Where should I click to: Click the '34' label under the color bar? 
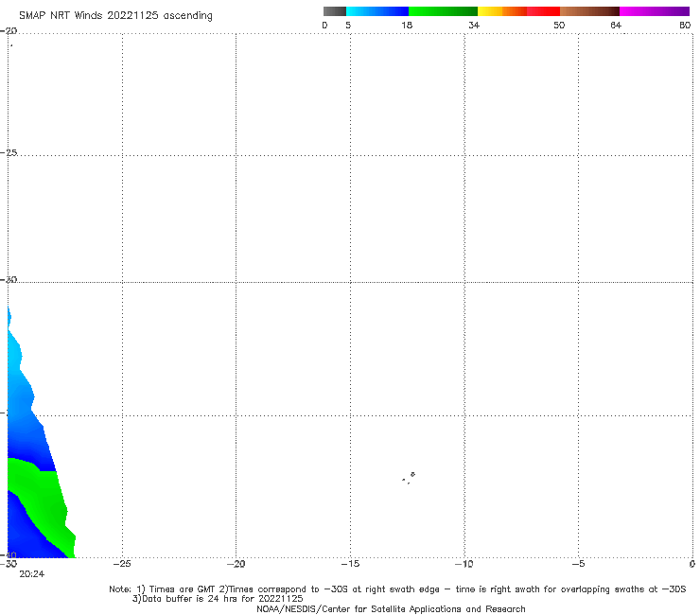coord(474,26)
